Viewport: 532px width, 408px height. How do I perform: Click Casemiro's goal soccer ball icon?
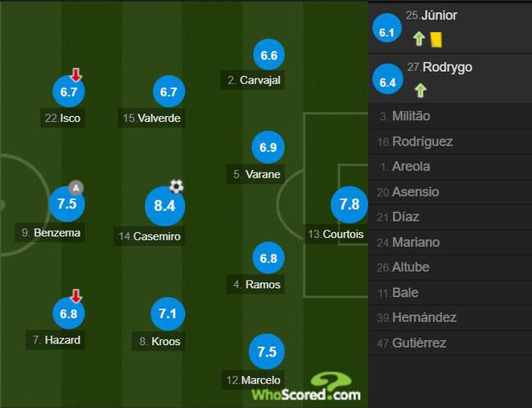[176, 186]
